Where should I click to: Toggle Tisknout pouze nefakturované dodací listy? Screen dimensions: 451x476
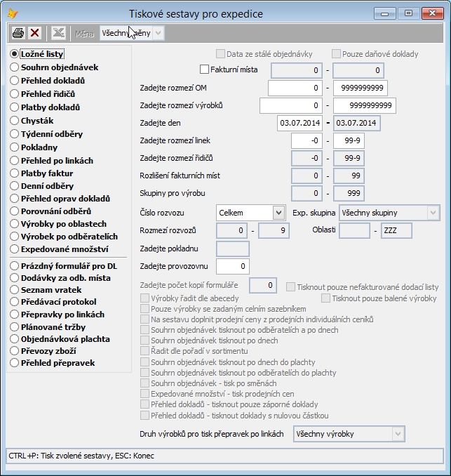[x=291, y=287]
